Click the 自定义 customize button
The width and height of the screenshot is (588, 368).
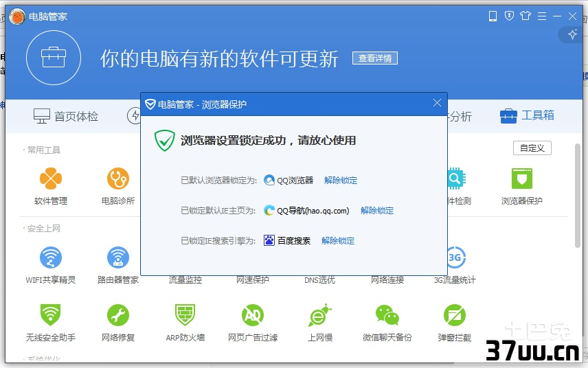tap(532, 148)
